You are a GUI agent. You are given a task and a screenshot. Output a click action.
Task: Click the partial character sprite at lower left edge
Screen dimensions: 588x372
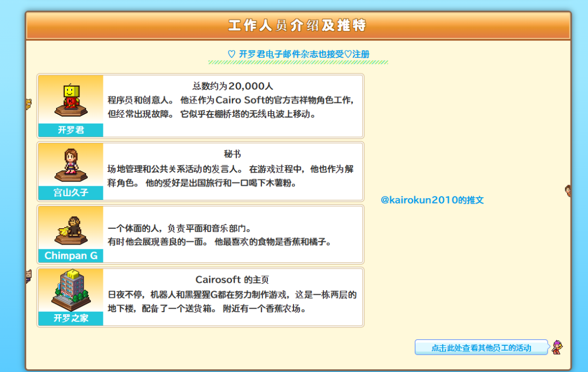[28, 276]
